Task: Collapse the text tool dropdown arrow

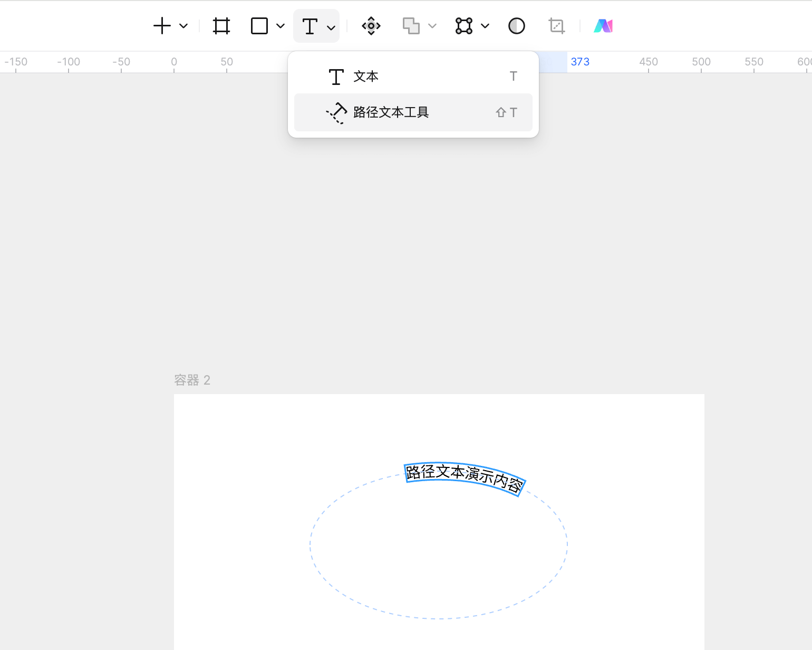Action: (331, 27)
